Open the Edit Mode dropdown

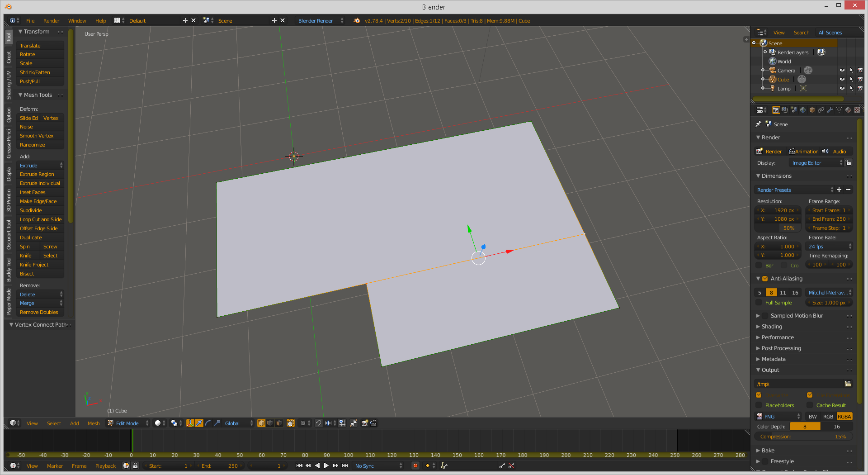click(x=128, y=423)
